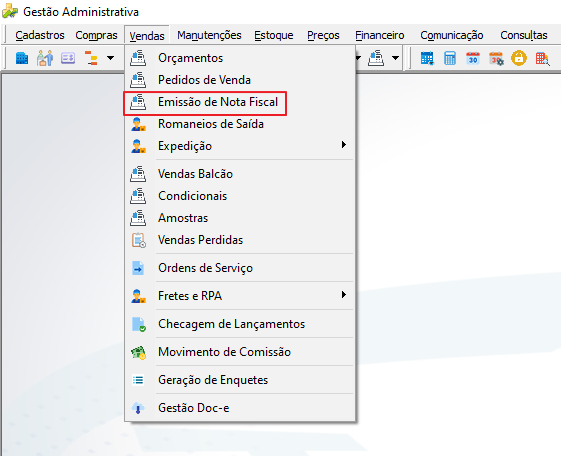Select Fretes e RPA menu entry
Image resolution: width=561 pixels, height=456 pixels.
click(240, 296)
